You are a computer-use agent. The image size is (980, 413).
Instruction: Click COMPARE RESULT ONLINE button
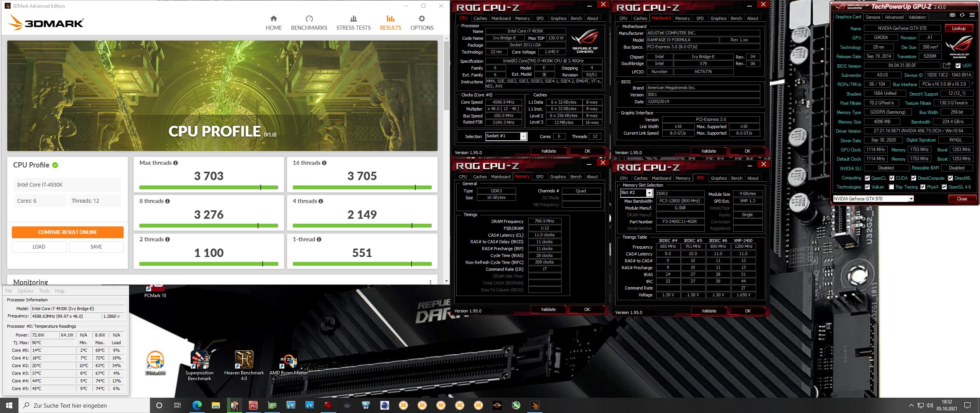tap(67, 232)
